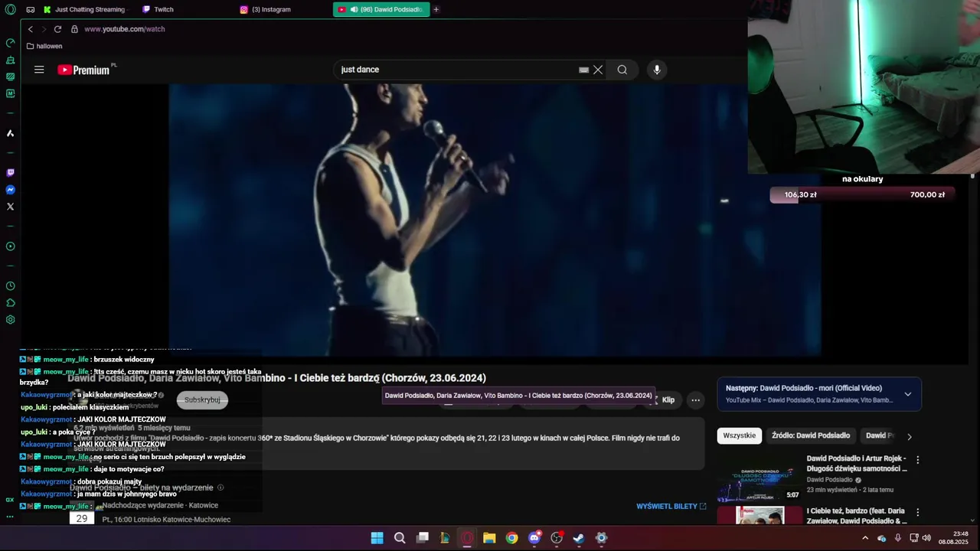Open Task View in taskbar
The height and width of the screenshot is (551, 980).
(422, 538)
